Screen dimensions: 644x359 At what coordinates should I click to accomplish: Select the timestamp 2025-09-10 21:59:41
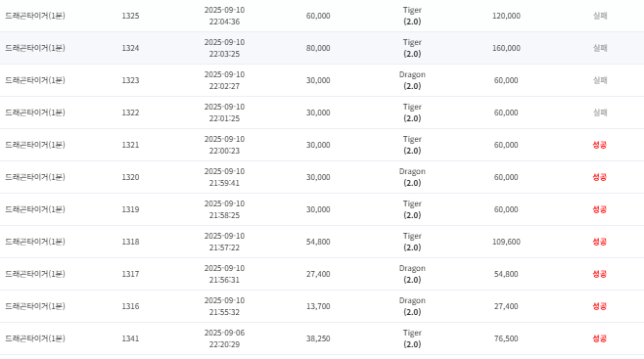coord(224,177)
